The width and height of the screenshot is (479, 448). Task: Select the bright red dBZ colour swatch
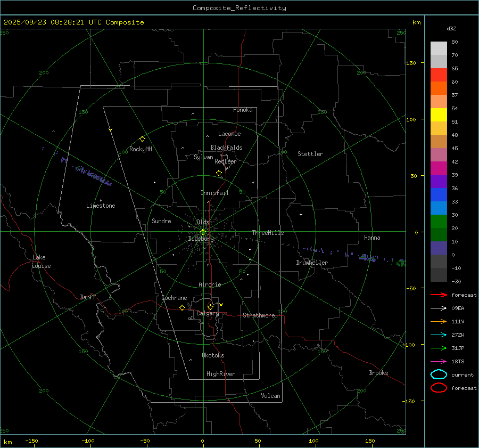click(439, 75)
